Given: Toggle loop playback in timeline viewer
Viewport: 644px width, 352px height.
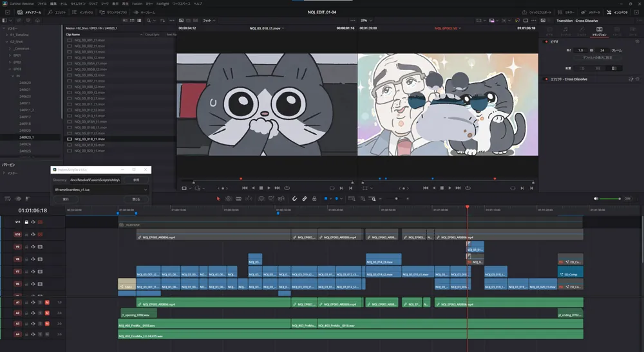Looking at the screenshot, I should click(x=468, y=188).
